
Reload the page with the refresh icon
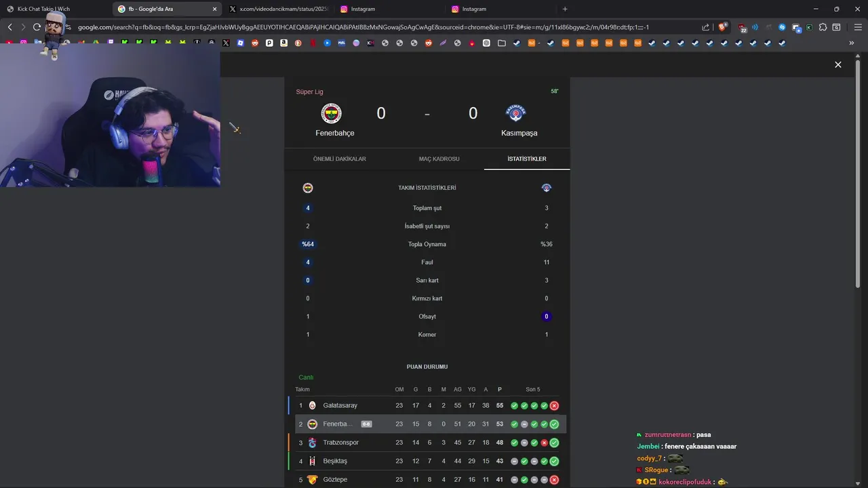click(x=37, y=27)
